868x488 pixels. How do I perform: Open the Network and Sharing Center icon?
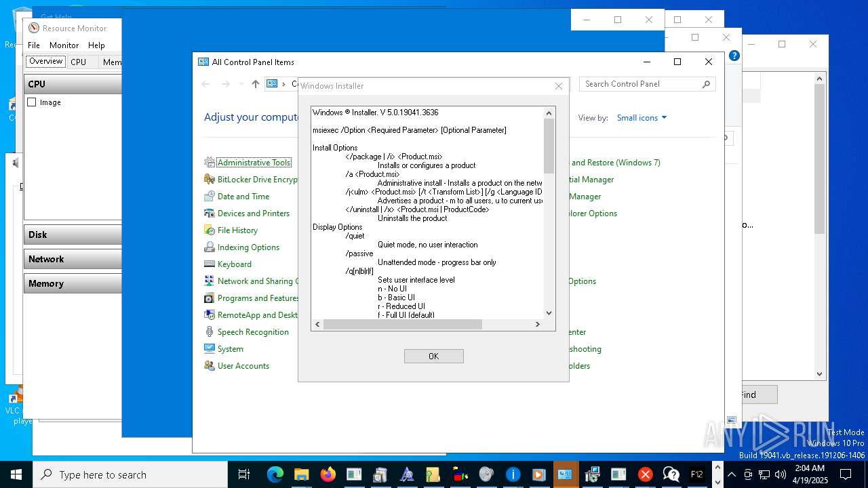tap(210, 281)
